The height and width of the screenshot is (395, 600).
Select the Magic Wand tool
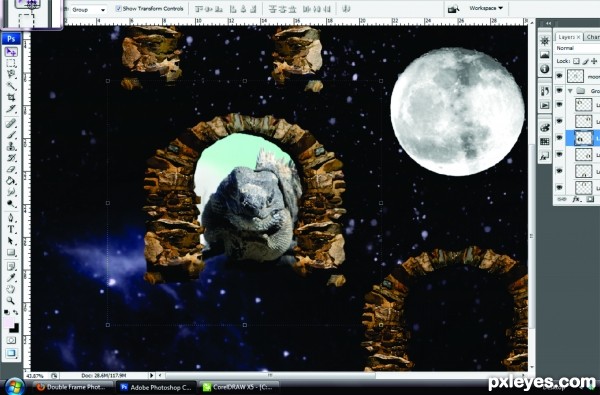point(11,86)
